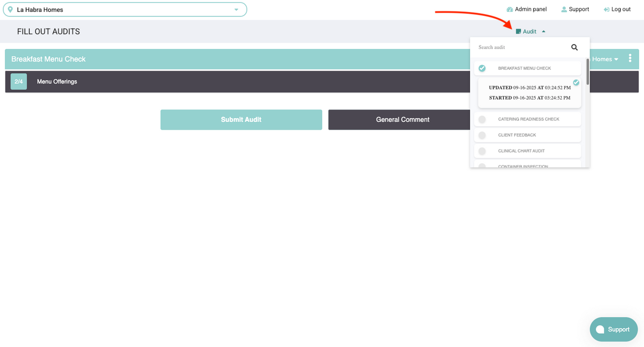Collapse the Audit dropdown menu

point(531,31)
